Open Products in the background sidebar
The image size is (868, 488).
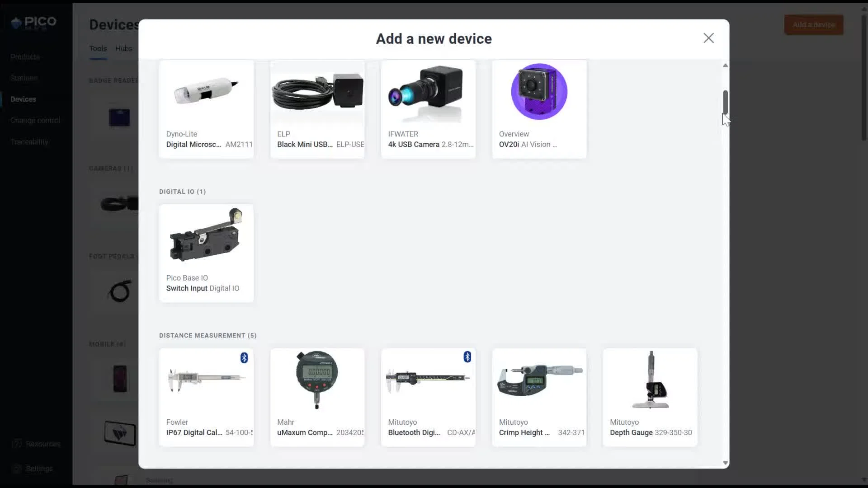pyautogui.click(x=25, y=57)
